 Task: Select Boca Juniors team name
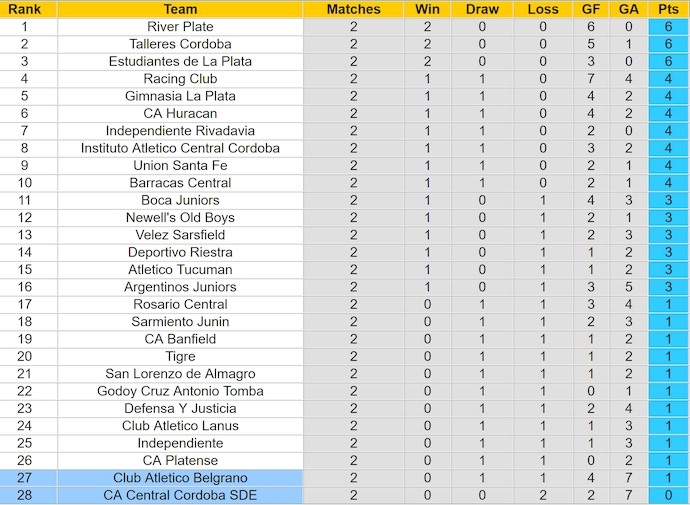[180, 200]
